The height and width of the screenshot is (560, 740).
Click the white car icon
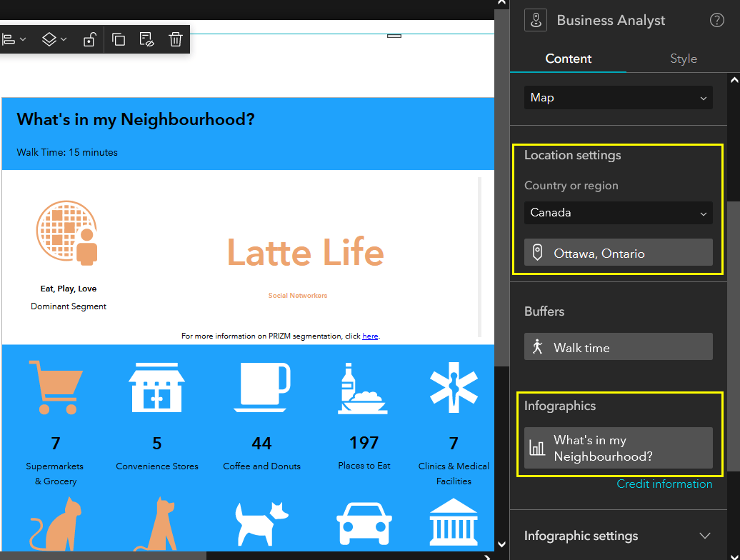[364, 524]
